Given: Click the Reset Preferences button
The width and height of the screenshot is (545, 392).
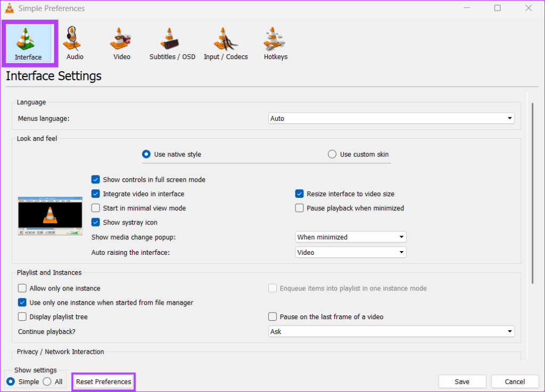Looking at the screenshot, I should point(103,381).
